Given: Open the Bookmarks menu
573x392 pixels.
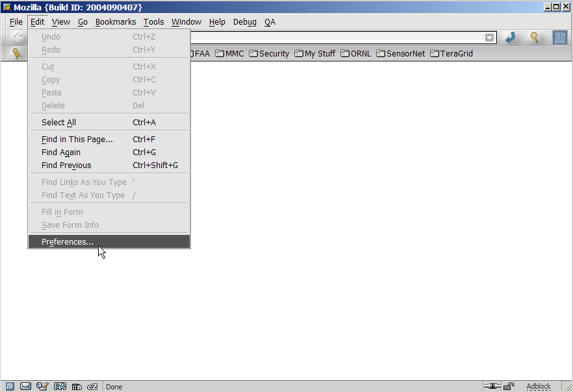Looking at the screenshot, I should [x=116, y=22].
